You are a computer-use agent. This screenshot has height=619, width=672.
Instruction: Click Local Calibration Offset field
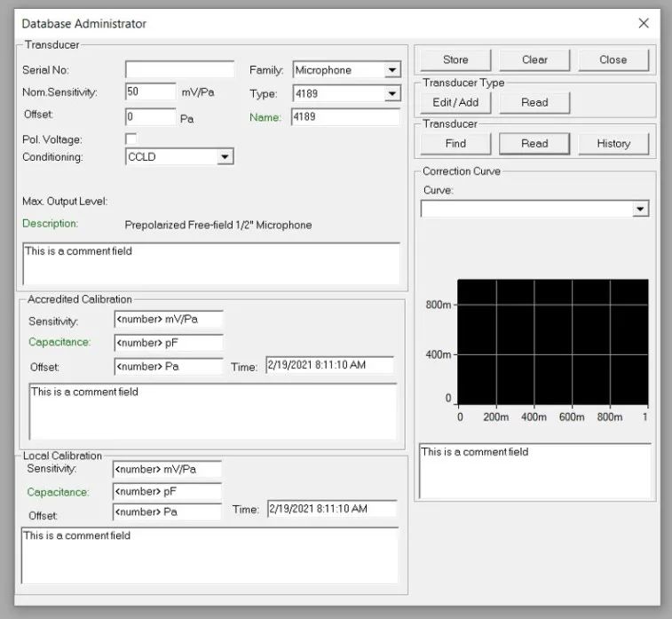point(167,512)
